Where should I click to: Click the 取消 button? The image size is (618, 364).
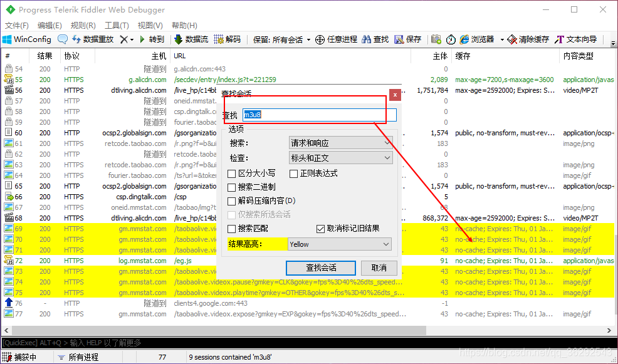point(379,268)
